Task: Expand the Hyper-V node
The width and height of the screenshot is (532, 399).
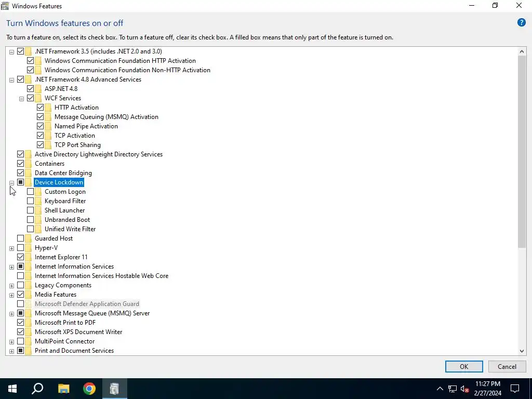Action: [x=11, y=248]
